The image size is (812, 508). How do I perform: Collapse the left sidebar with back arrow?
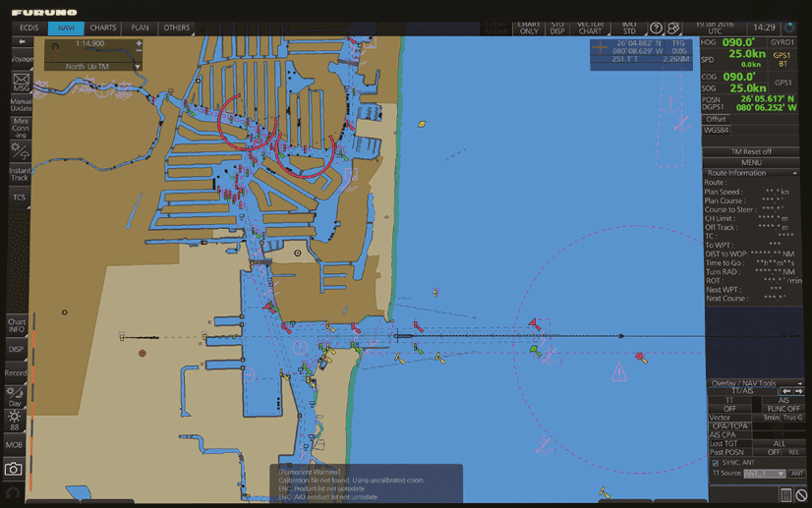coord(22,41)
